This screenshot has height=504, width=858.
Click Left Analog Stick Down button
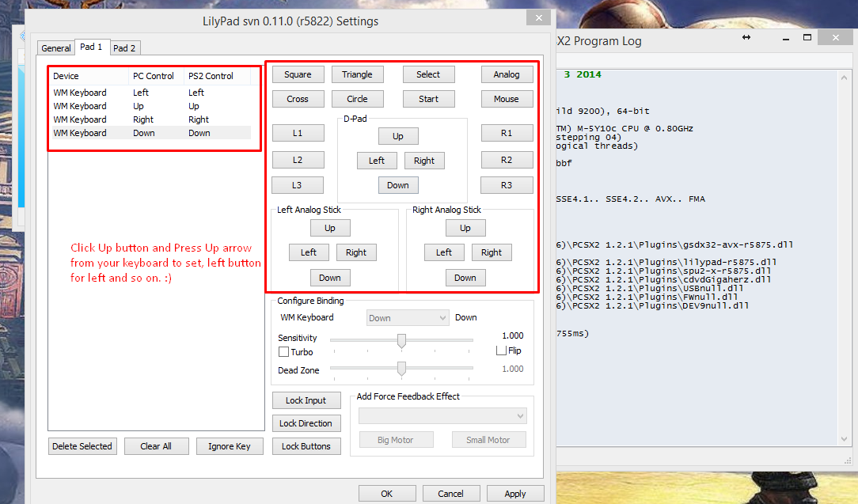click(x=331, y=278)
